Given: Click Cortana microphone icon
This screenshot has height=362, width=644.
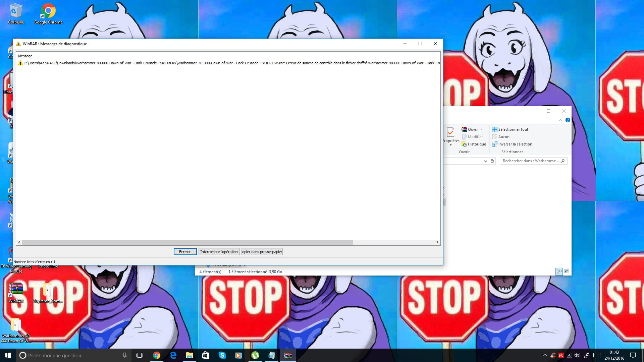Looking at the screenshot, I should click(x=124, y=355).
